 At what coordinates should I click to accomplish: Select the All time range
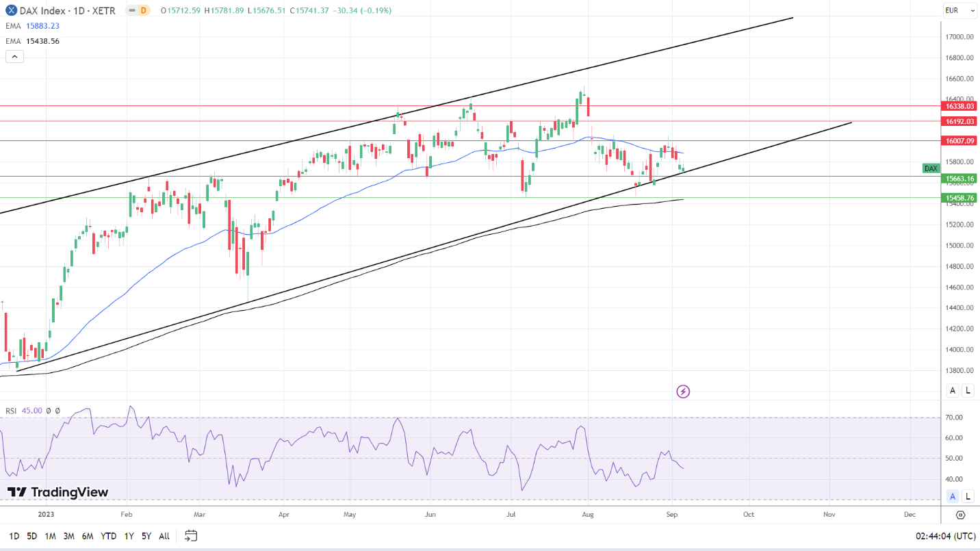click(x=164, y=536)
